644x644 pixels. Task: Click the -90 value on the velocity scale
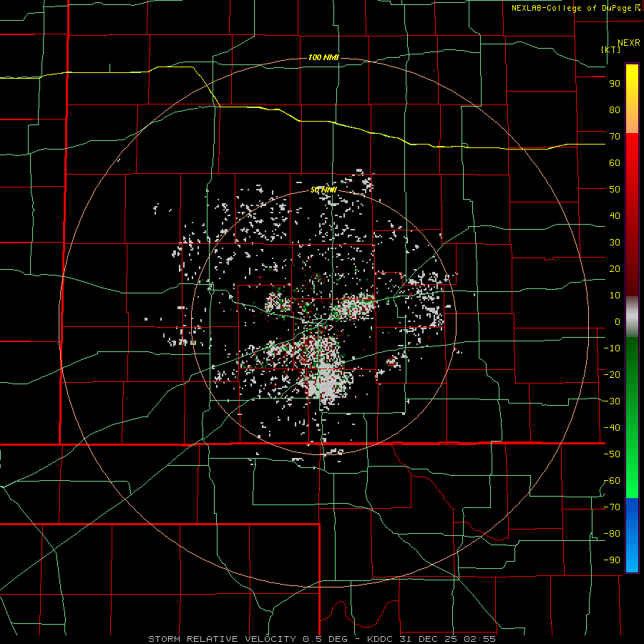pos(612,560)
